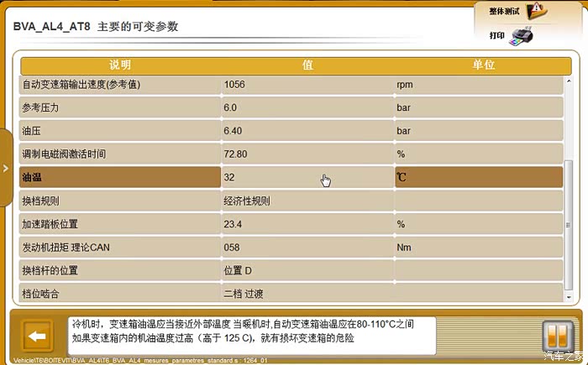Select the 调制电磁阀激活时间 row

point(120,154)
